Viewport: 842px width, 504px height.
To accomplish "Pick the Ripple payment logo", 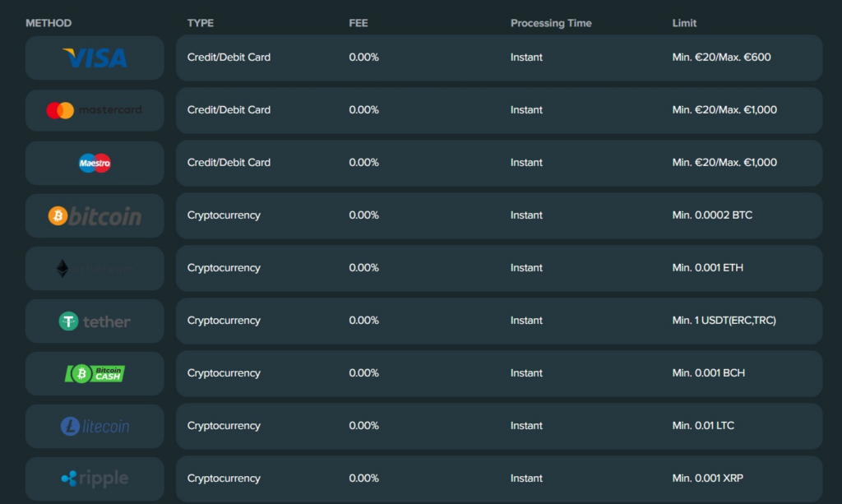I will click(x=95, y=479).
